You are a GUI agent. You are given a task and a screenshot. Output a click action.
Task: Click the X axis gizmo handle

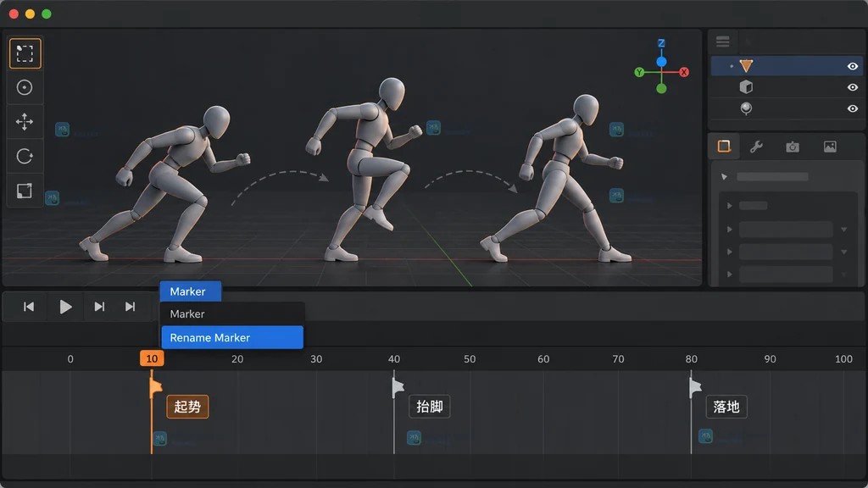pyautogui.click(x=684, y=72)
